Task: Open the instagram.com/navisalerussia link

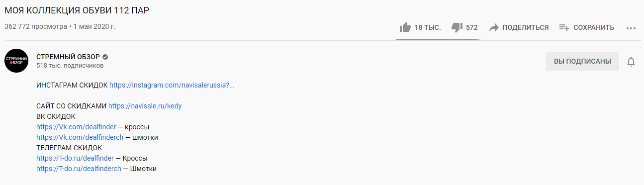Action: click(x=172, y=85)
